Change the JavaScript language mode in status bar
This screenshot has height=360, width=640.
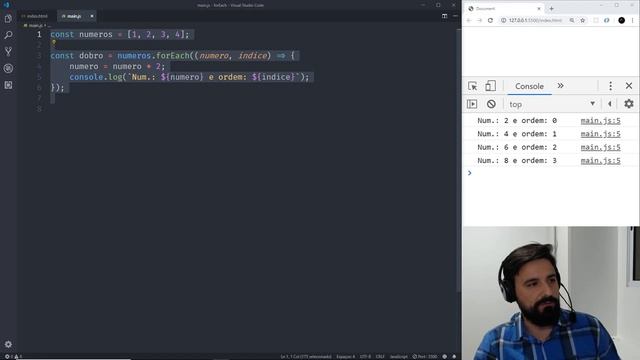pos(398,356)
